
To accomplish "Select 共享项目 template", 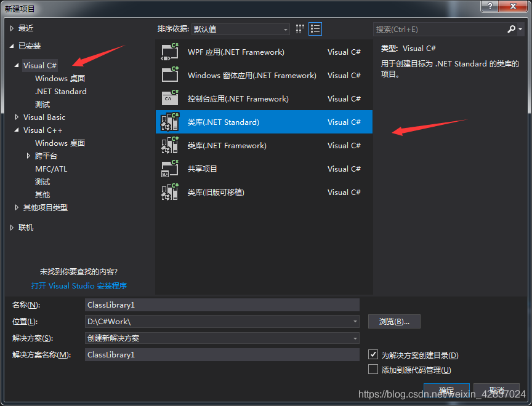I will tap(264, 169).
